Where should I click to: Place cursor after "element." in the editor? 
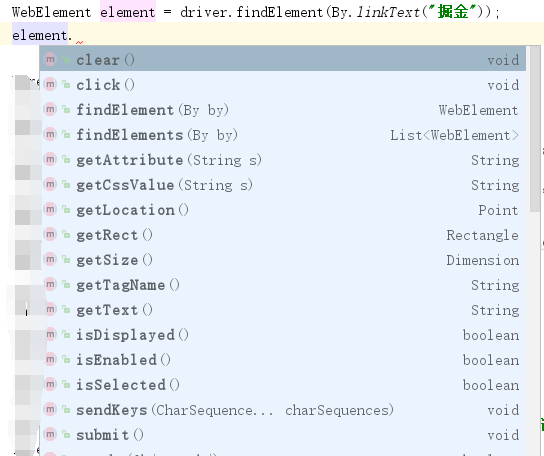(74, 35)
